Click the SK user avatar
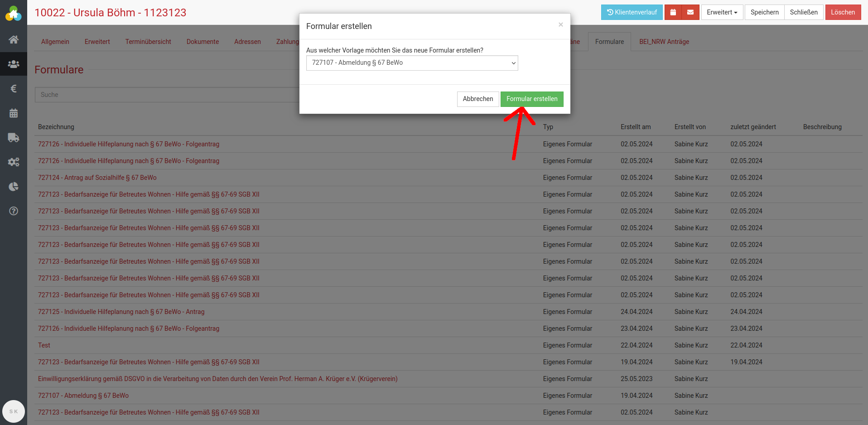The width and height of the screenshot is (868, 425). click(x=14, y=411)
